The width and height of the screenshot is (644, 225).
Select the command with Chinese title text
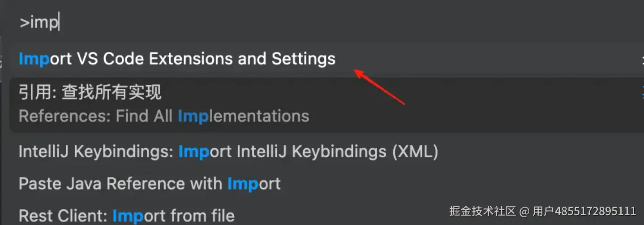click(x=90, y=93)
